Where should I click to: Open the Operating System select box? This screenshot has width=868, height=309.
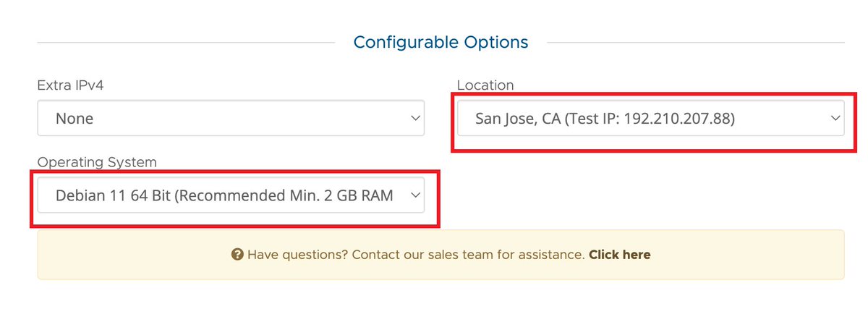tap(230, 195)
